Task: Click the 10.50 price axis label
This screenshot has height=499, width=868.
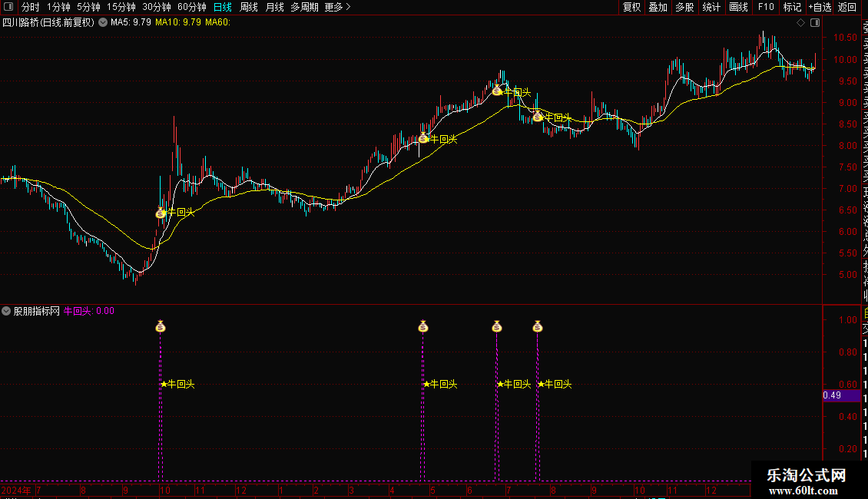Action: pyautogui.click(x=845, y=38)
